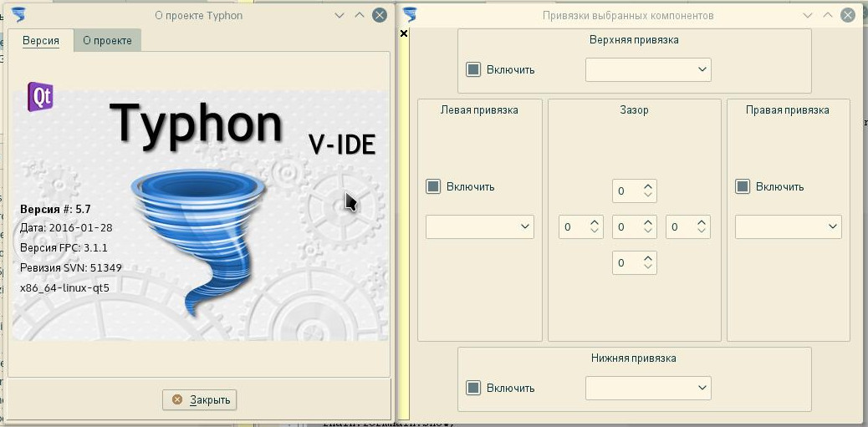
Task: Click the Версия FPC: 3.1.1 text
Action: click(64, 248)
